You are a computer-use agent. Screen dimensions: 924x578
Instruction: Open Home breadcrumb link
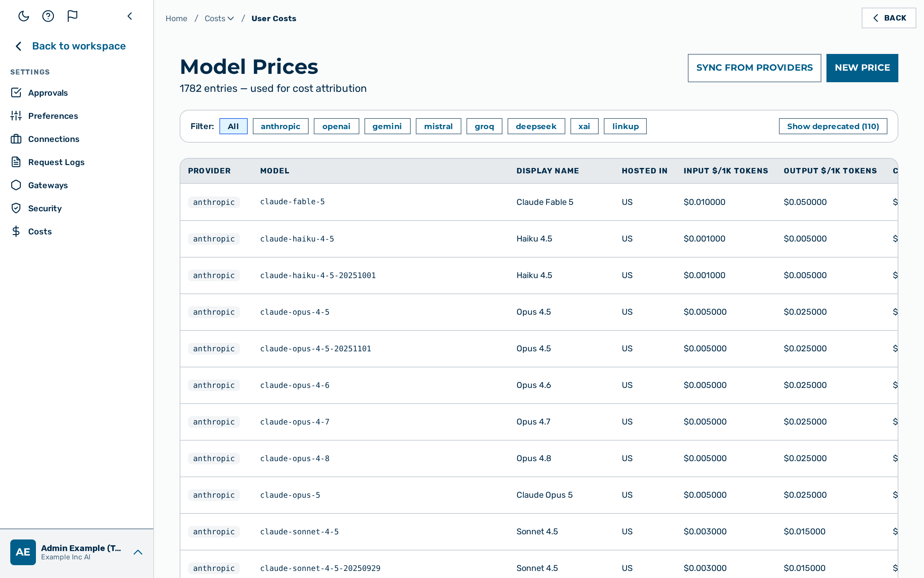point(176,18)
